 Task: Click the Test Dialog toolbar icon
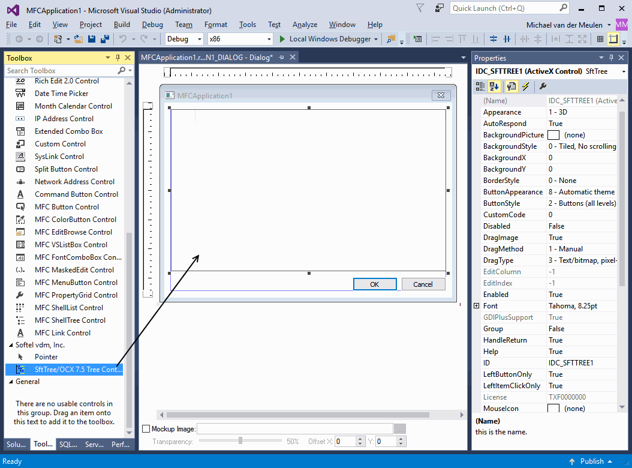tap(418, 39)
